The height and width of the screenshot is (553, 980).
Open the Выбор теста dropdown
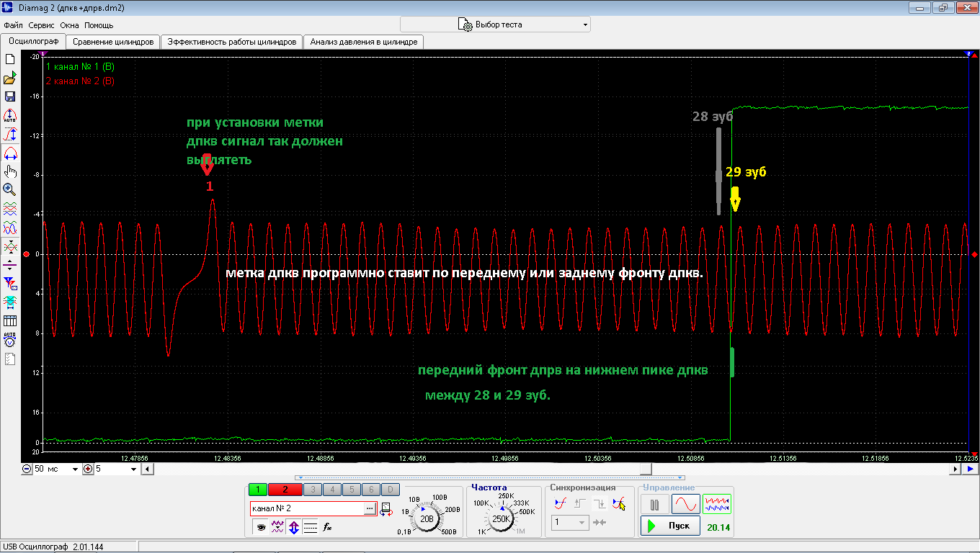coord(495,24)
